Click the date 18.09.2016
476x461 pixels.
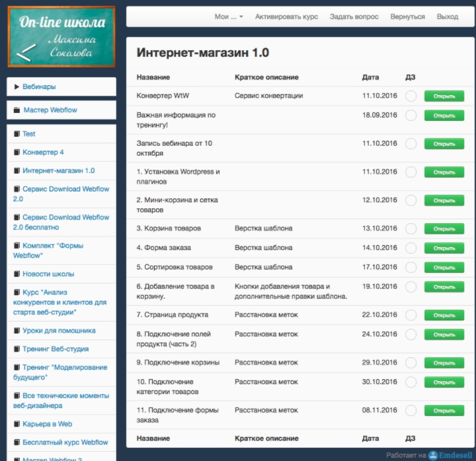(379, 115)
